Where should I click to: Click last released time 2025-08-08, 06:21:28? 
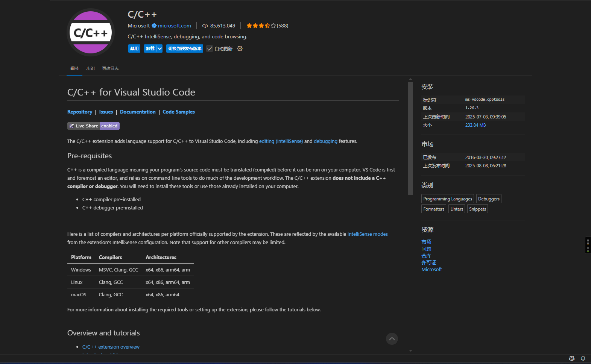tap(486, 166)
